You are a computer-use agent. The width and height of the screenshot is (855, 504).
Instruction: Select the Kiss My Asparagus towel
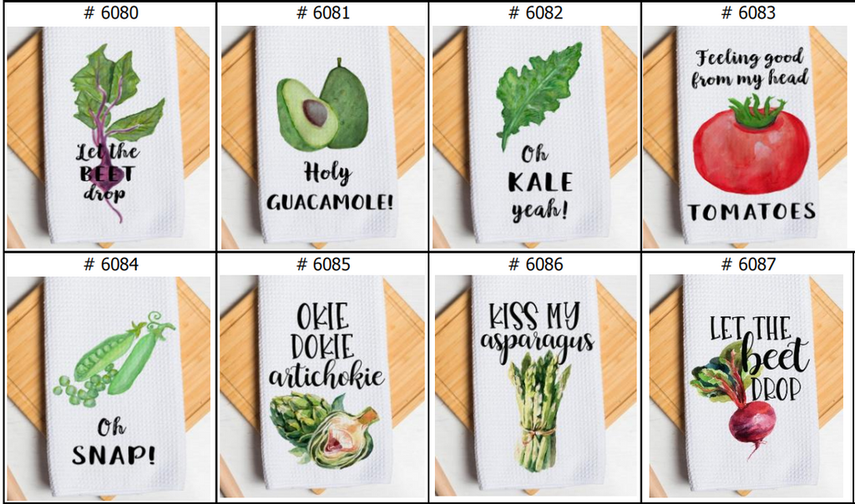[535, 389]
